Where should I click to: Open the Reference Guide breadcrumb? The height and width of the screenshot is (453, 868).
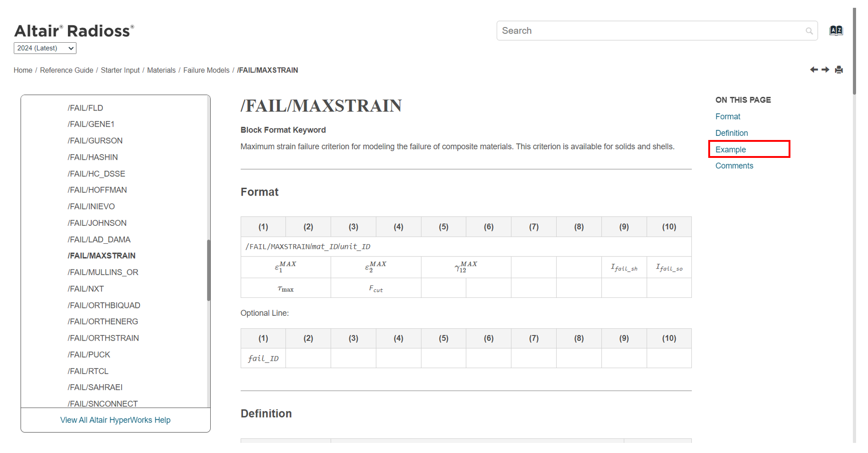click(x=67, y=70)
